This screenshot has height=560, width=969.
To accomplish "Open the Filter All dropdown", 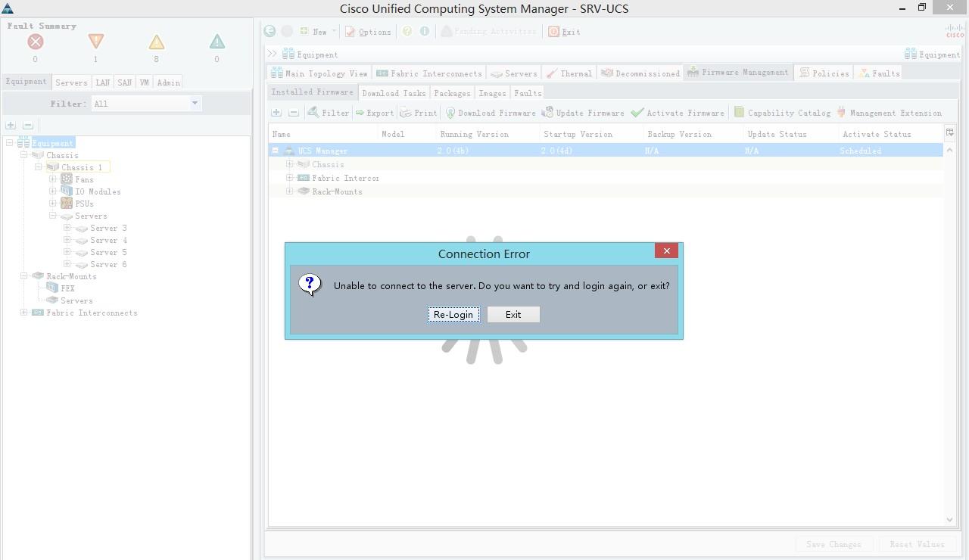I will pos(195,103).
